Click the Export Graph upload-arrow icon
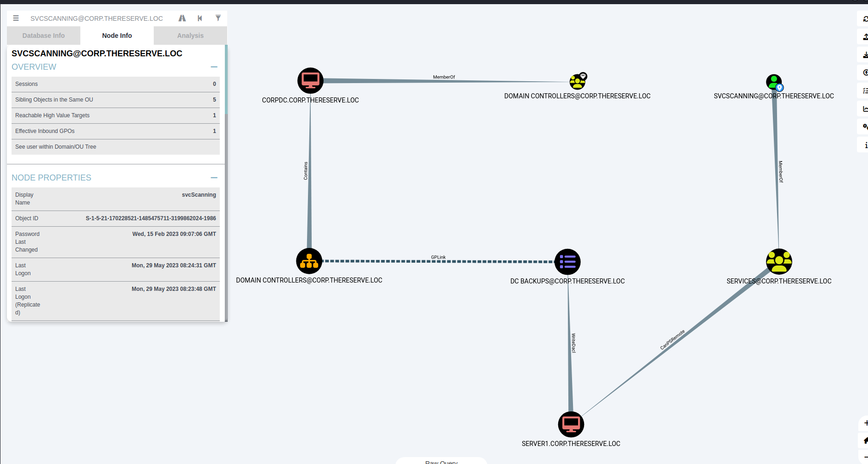The image size is (868, 464). [x=865, y=37]
